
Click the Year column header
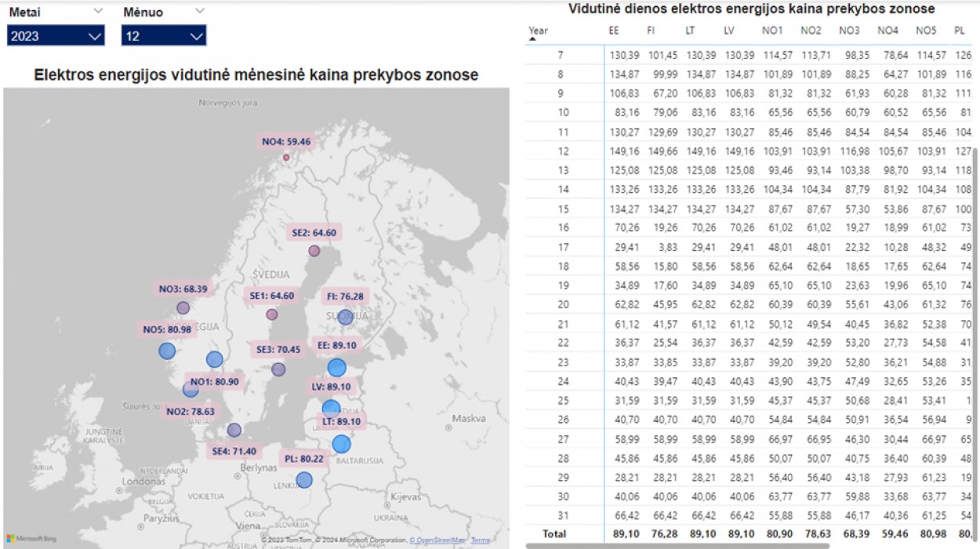click(539, 31)
